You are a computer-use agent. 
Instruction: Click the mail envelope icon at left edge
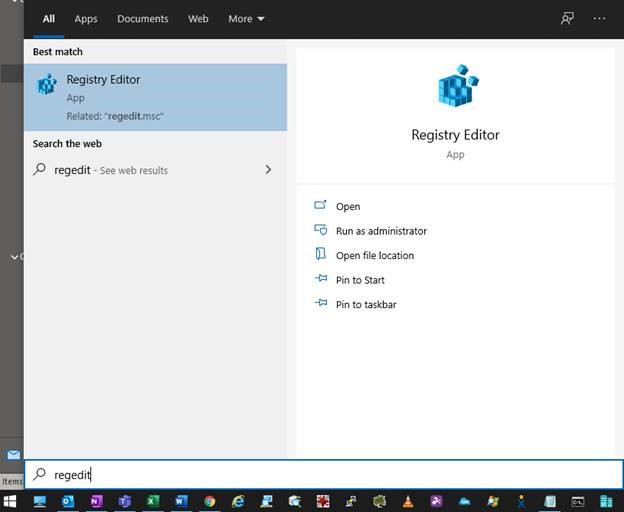click(14, 455)
